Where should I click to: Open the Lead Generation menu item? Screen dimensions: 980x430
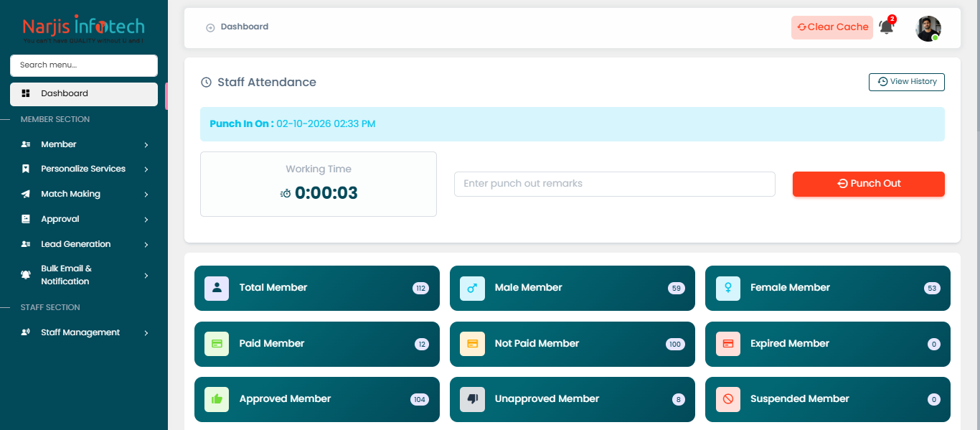click(84, 244)
